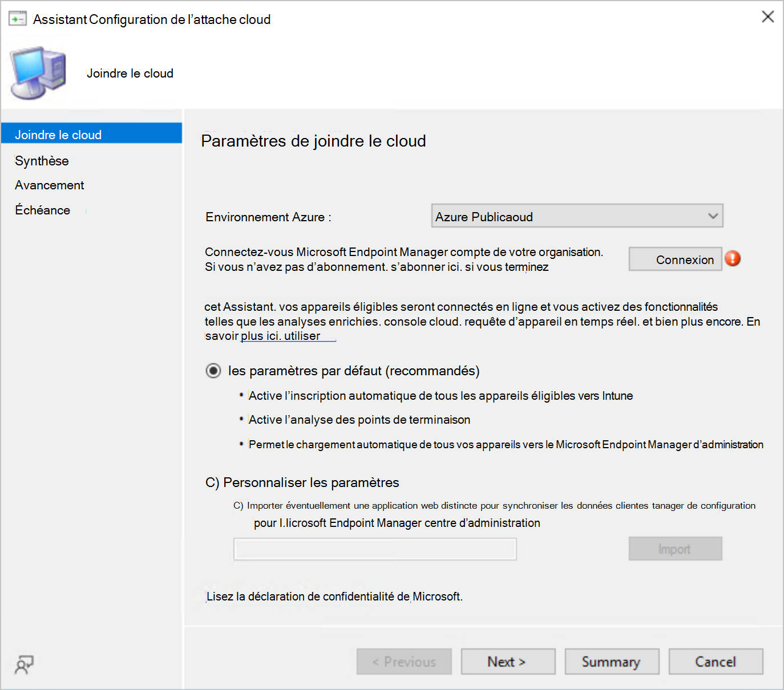This screenshot has height=690, width=784.
Task: Select the Azure Publicaoud environment dropdown
Action: (x=577, y=216)
